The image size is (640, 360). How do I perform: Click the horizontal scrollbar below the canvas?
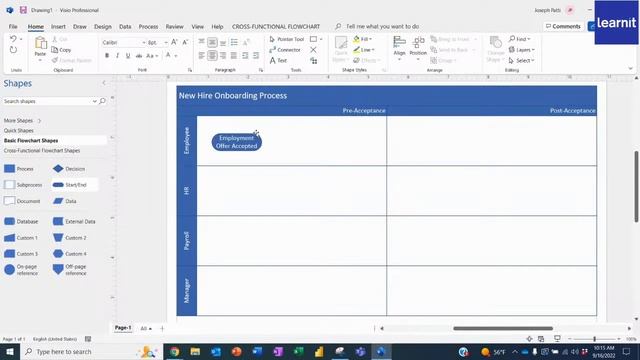coord(503,328)
